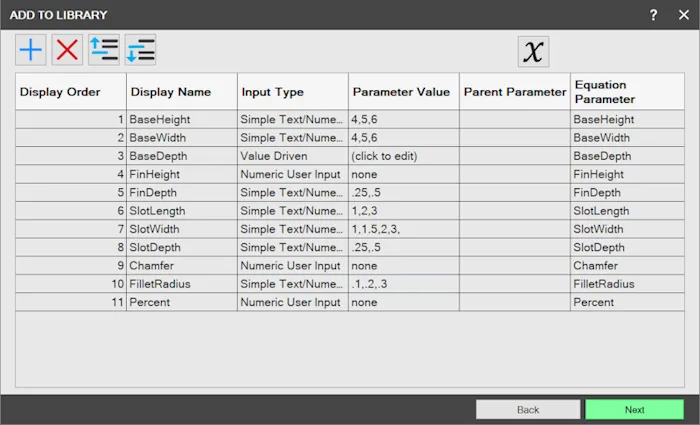
Task: Select the SlotDepth display name cell
Action: pos(182,248)
